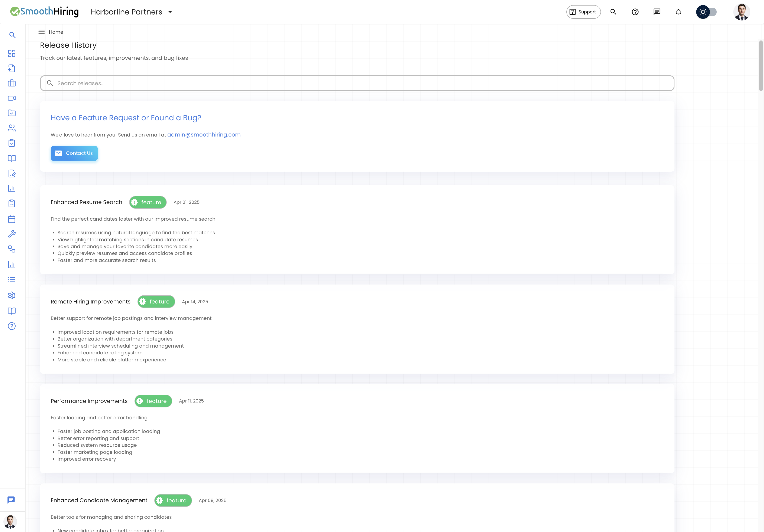The height and width of the screenshot is (532, 764).
Task: Toggle the hamburger menu next to Home
Action: 41,32
